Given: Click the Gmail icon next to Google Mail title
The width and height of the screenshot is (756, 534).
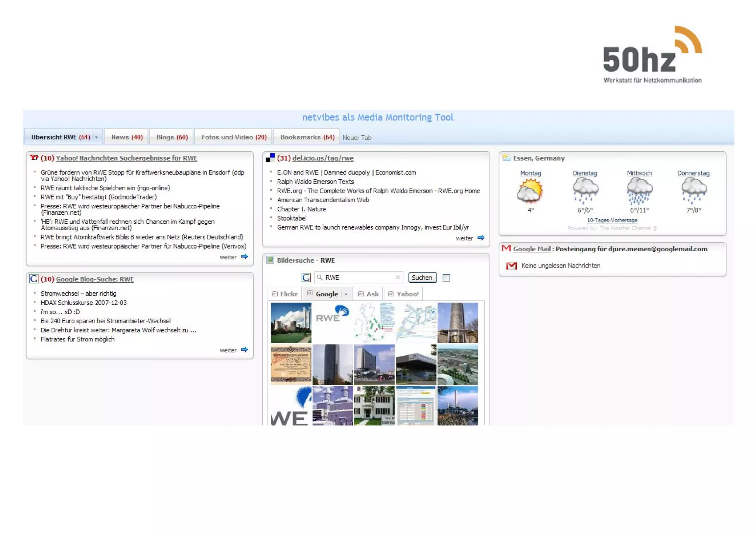Looking at the screenshot, I should click(x=506, y=248).
